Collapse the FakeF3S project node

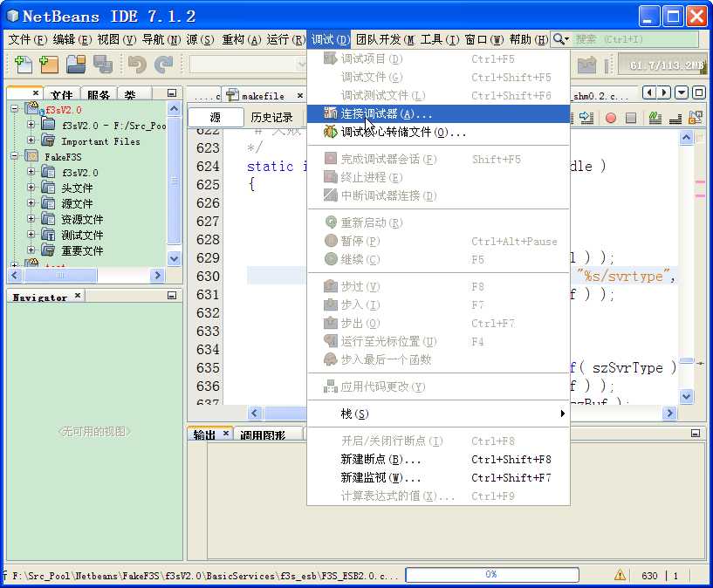point(14,156)
